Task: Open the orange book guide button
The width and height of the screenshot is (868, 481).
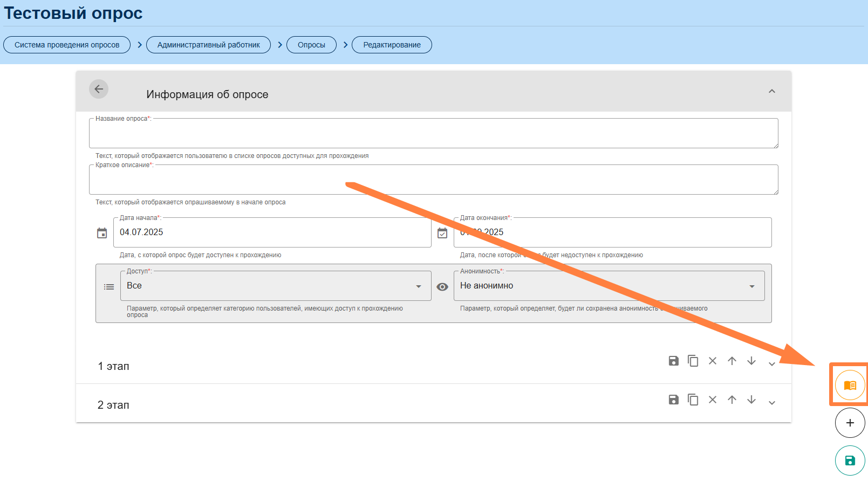Action: pyautogui.click(x=850, y=385)
